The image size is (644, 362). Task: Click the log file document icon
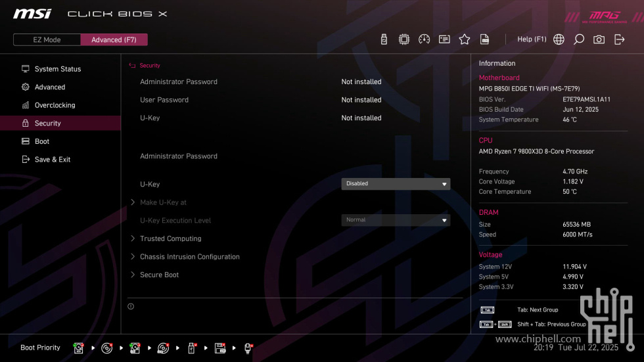coord(484,39)
